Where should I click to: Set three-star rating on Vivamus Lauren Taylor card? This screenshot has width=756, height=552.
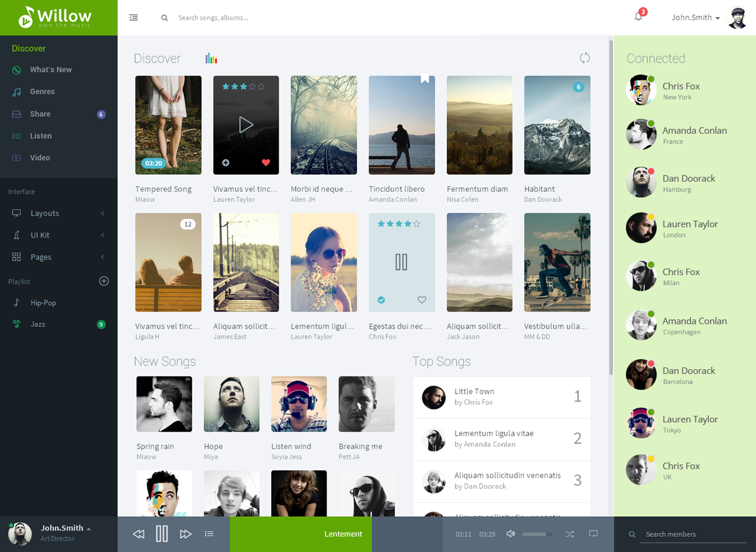(x=243, y=86)
